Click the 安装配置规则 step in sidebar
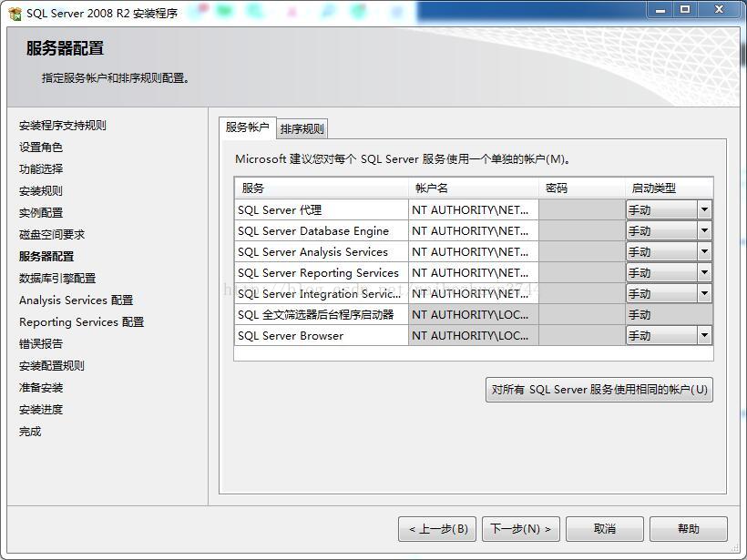This screenshot has height=560, width=747. pos(51,366)
